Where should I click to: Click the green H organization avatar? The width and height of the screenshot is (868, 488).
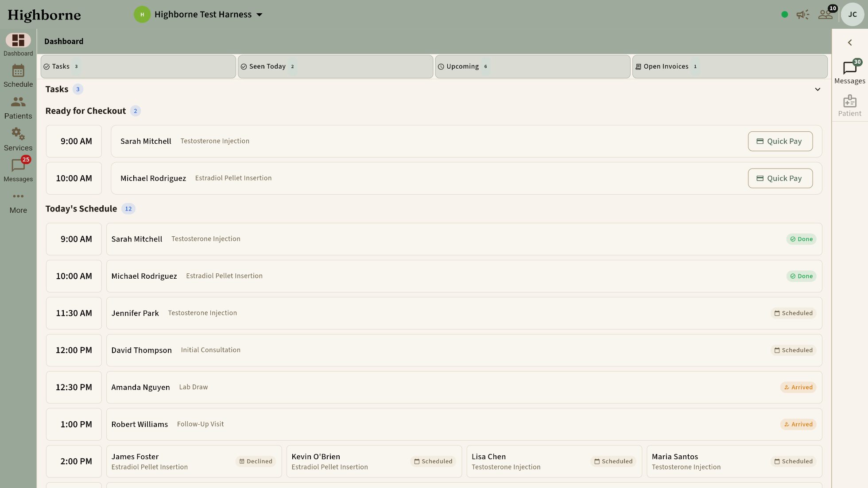pyautogui.click(x=142, y=15)
